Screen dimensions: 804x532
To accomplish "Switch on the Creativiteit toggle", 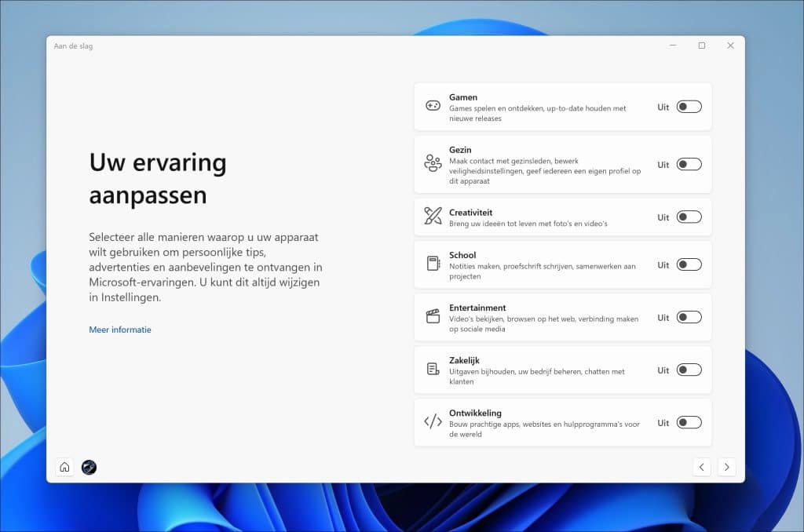I will (x=689, y=217).
